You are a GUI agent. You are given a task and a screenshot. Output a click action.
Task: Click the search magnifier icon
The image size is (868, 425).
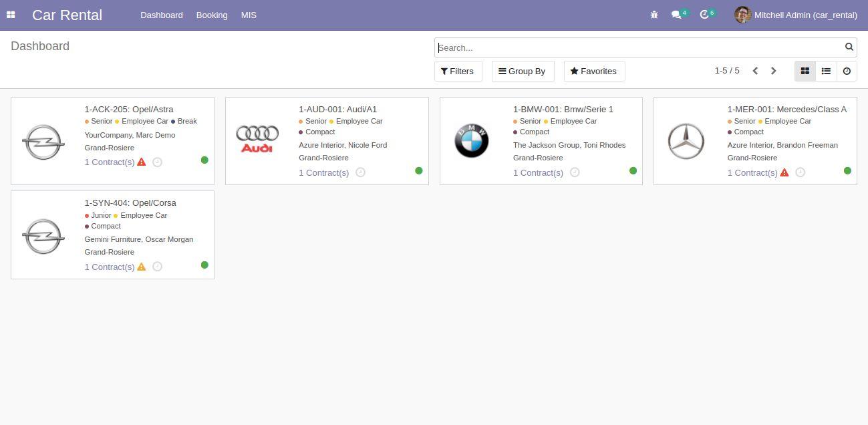(x=849, y=47)
